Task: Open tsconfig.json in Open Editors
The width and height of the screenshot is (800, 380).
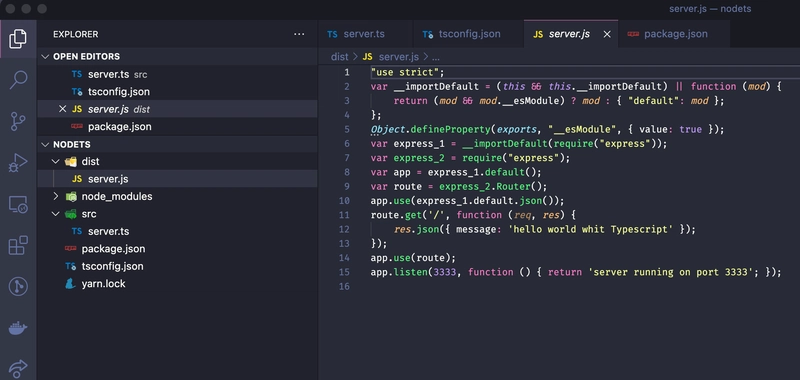Action: click(178, 92)
